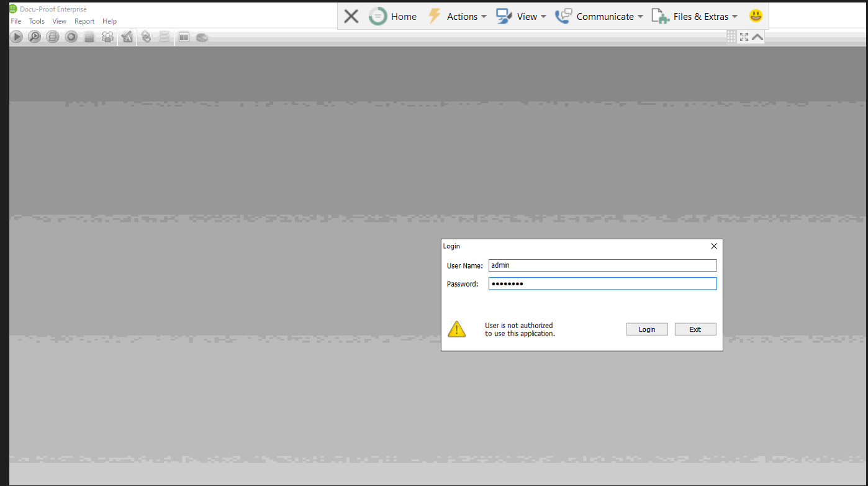Image resolution: width=868 pixels, height=486 pixels.
Task: Open the Report menu
Action: (x=84, y=21)
